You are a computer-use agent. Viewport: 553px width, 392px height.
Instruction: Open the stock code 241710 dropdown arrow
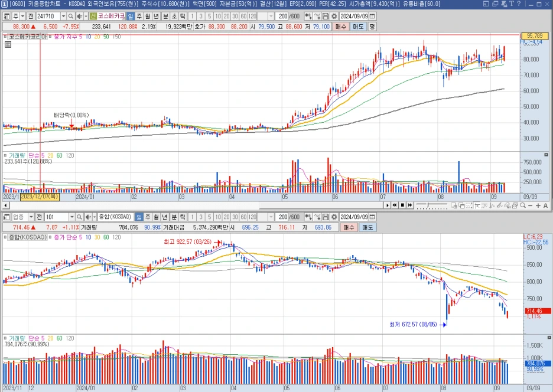63,16
